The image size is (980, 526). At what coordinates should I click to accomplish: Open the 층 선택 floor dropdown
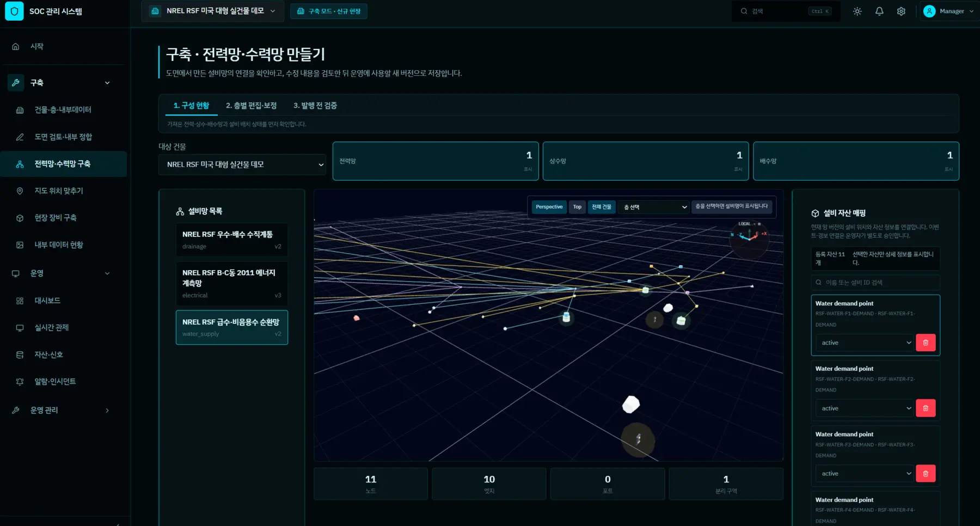654,207
